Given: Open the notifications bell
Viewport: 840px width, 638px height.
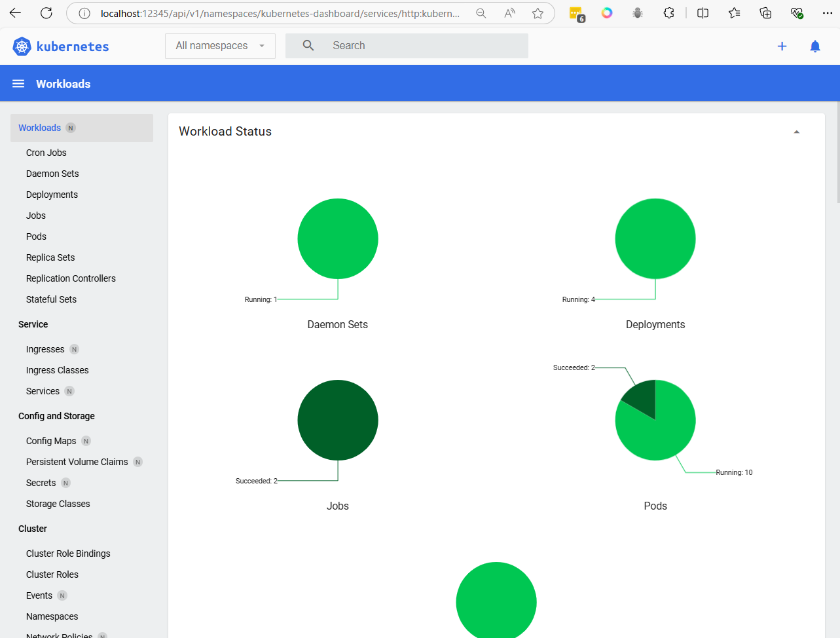Looking at the screenshot, I should pyautogui.click(x=815, y=46).
